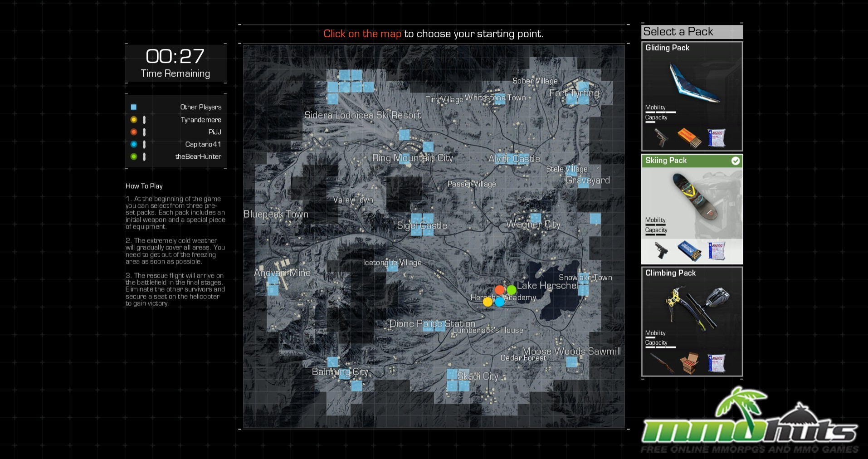The image size is (868, 459).
Task: Choose Fort Tyrfing as starting location
Action: [574, 93]
